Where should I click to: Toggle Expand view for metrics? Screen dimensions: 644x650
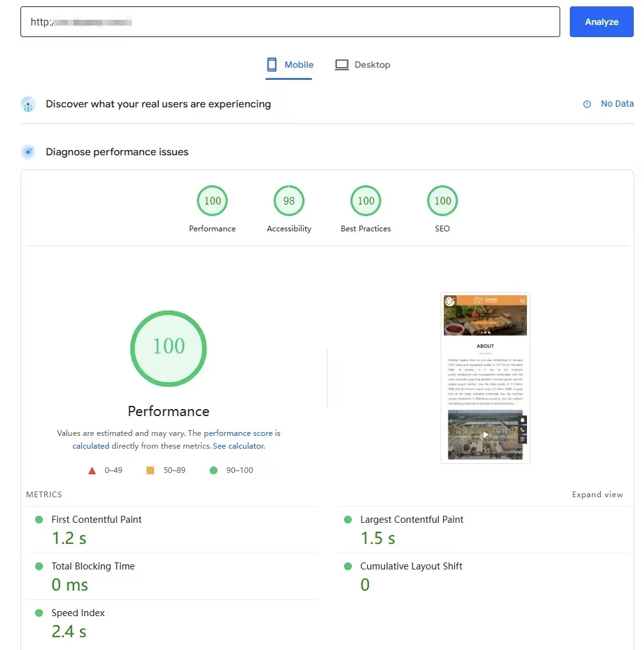pyautogui.click(x=597, y=495)
